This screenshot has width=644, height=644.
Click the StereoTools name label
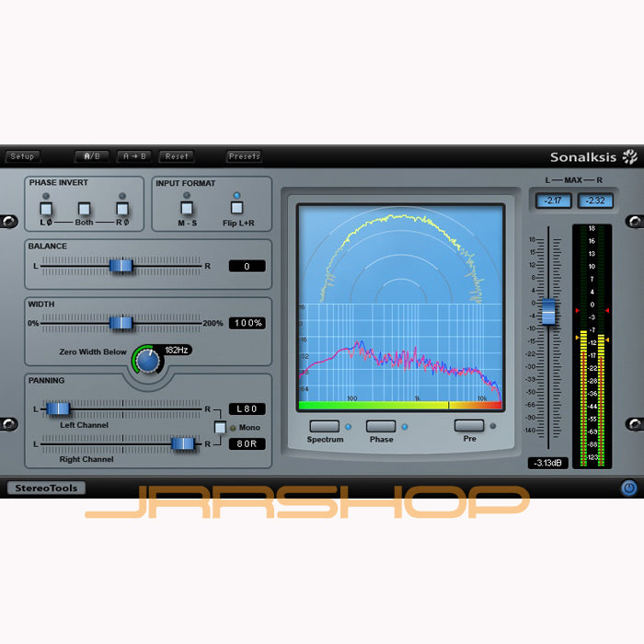click(x=46, y=488)
